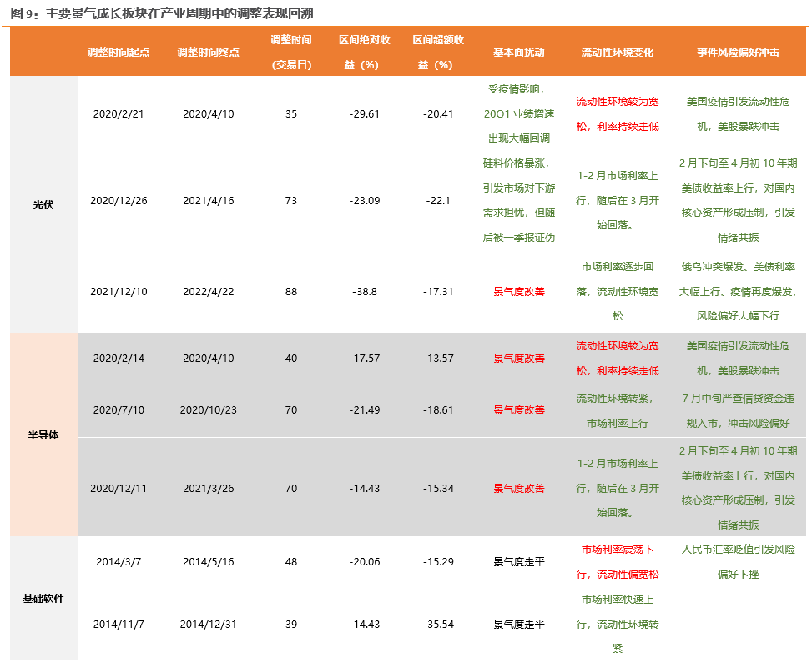Select start date 2014/11/7
Screen dimensions: 812x663
[x=119, y=625]
